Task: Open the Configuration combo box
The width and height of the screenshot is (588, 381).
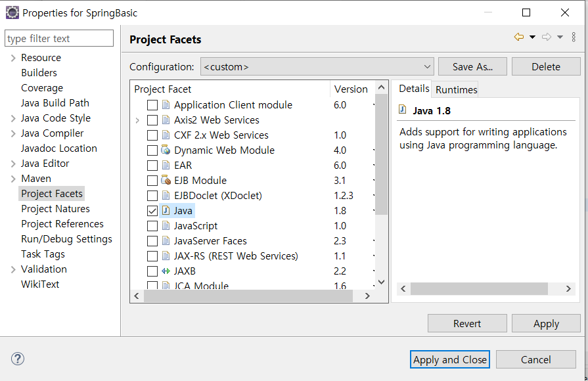Action: coord(317,66)
